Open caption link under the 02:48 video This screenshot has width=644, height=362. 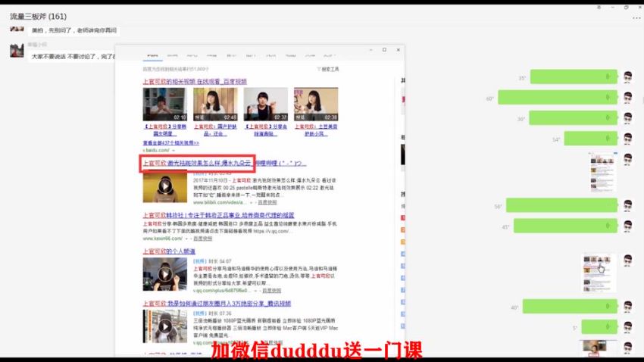215,130
